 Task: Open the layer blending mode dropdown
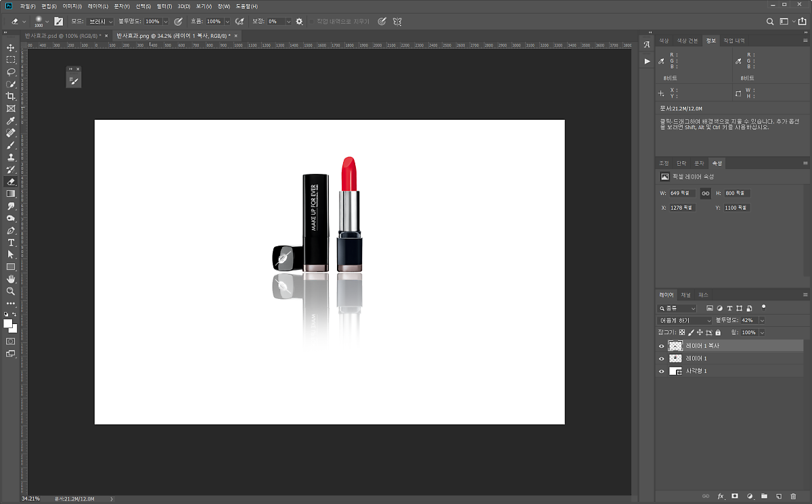click(685, 320)
